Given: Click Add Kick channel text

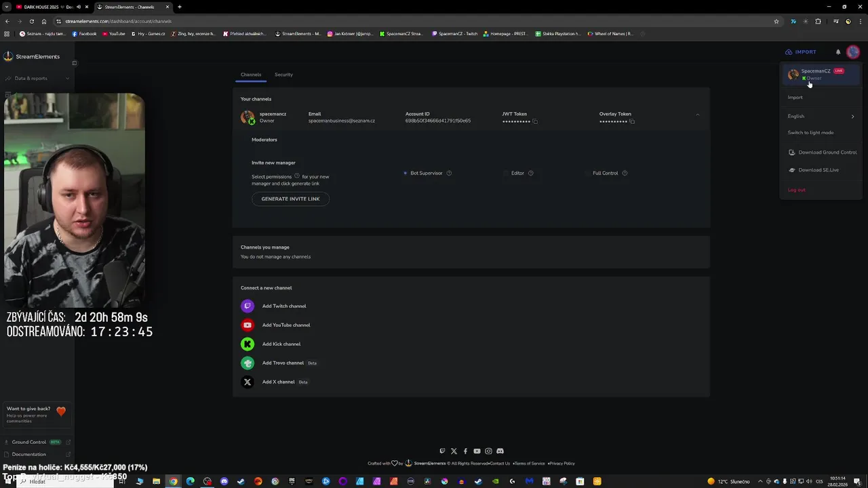Looking at the screenshot, I should [x=281, y=344].
